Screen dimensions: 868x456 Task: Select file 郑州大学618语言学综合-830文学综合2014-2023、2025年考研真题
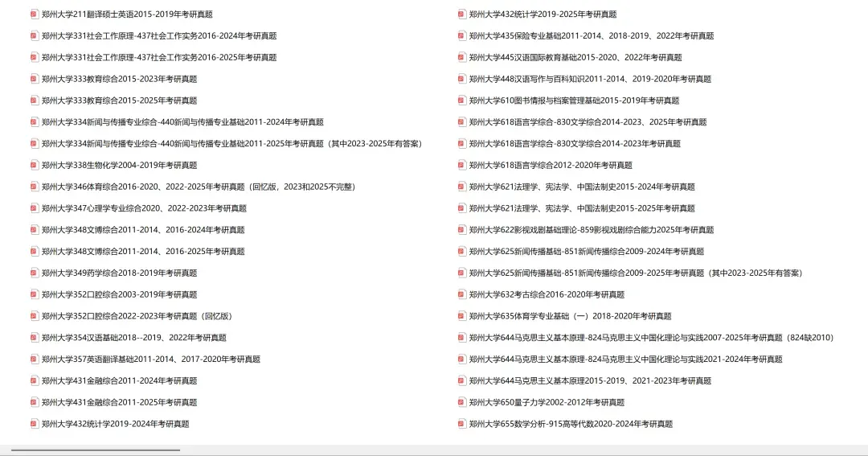(x=583, y=122)
